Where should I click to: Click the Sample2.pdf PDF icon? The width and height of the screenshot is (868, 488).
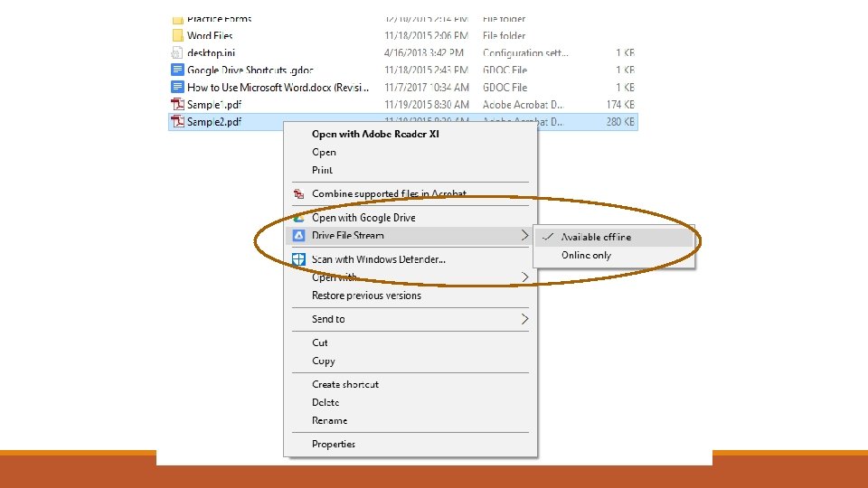pyautogui.click(x=177, y=121)
